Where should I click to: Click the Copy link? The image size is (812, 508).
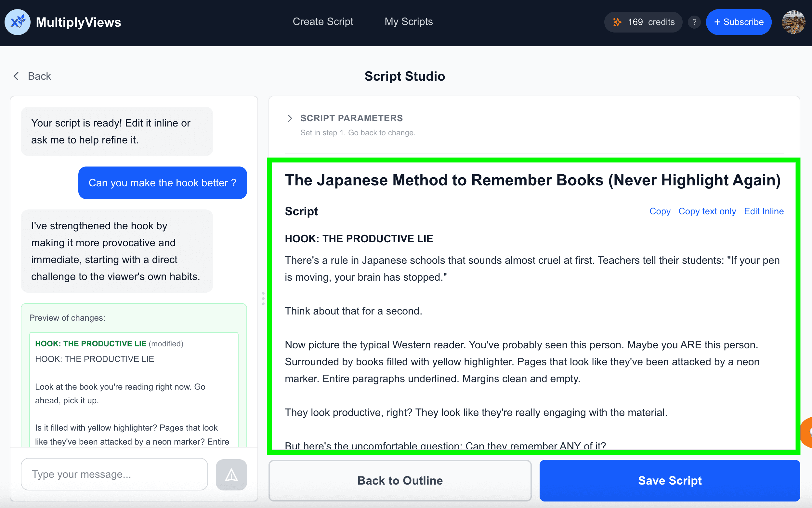(660, 211)
